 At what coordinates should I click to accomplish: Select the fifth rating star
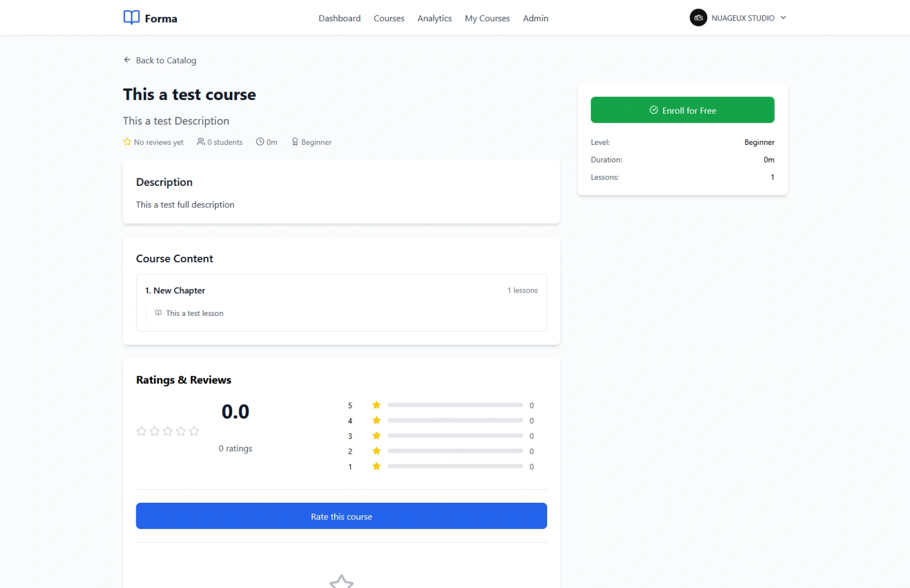[194, 431]
